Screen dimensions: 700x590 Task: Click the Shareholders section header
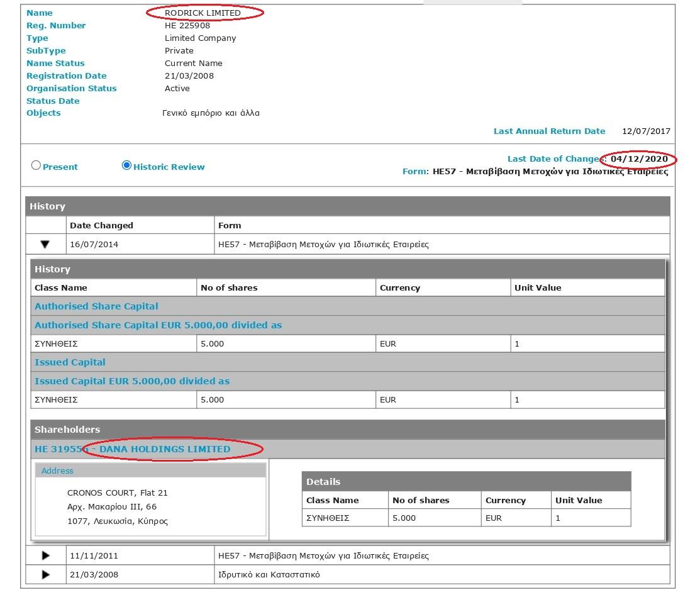[x=67, y=430]
